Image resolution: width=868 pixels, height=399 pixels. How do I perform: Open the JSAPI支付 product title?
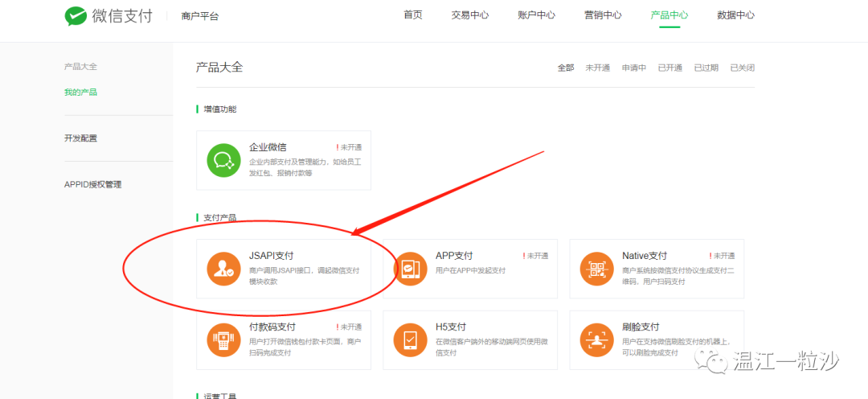[x=272, y=256]
